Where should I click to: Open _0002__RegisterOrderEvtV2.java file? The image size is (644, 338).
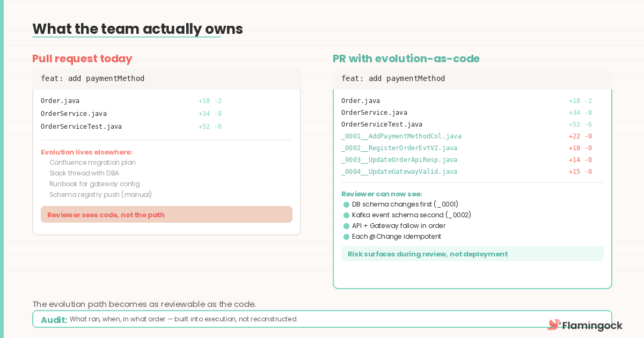click(x=399, y=148)
